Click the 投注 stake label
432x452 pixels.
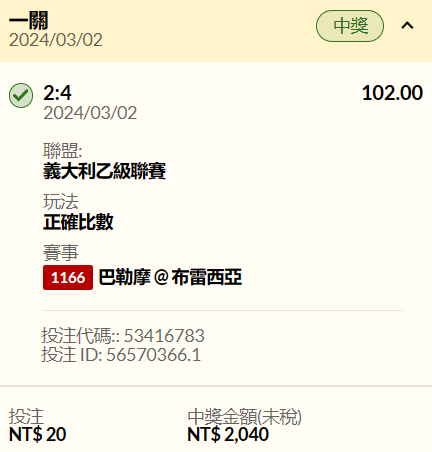tap(26, 417)
